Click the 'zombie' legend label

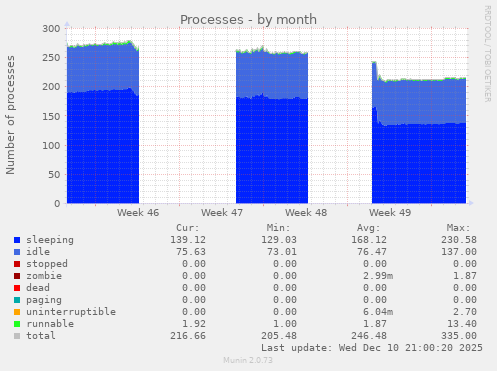tap(44, 276)
